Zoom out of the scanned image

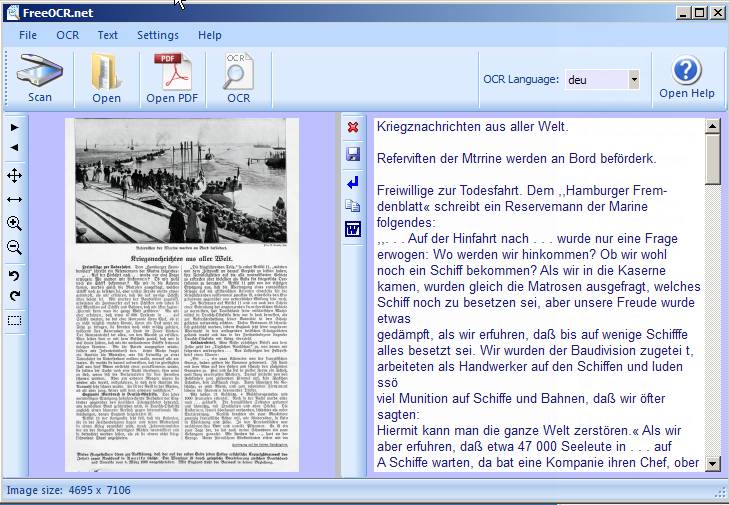tap(14, 247)
